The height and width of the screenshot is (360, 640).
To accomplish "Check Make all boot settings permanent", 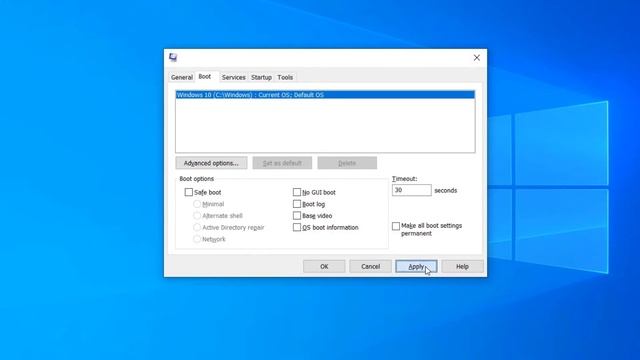I will pyautogui.click(x=396, y=226).
